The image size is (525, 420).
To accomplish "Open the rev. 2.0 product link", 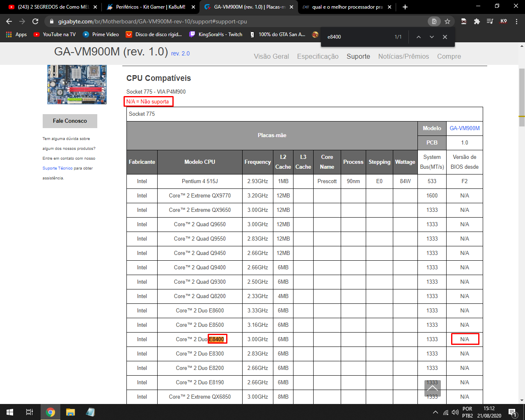I will 180,53.
